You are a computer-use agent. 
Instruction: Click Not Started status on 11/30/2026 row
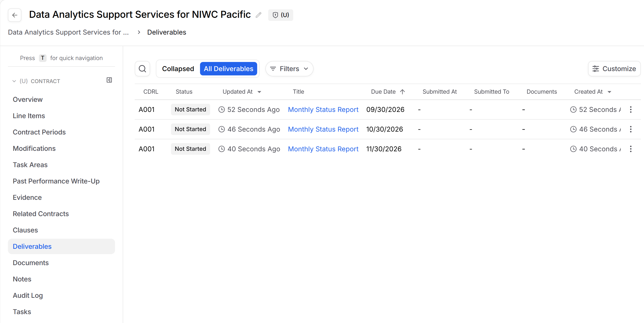pyautogui.click(x=190, y=149)
